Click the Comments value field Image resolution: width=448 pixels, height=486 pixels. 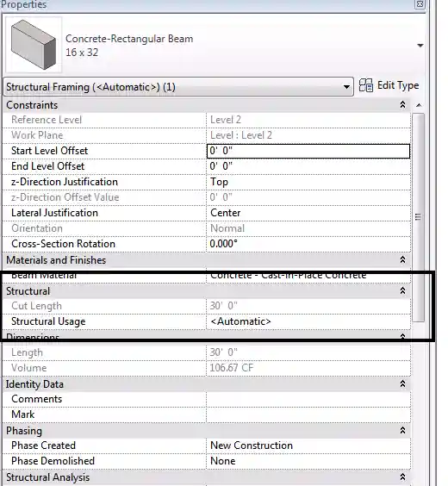308,399
